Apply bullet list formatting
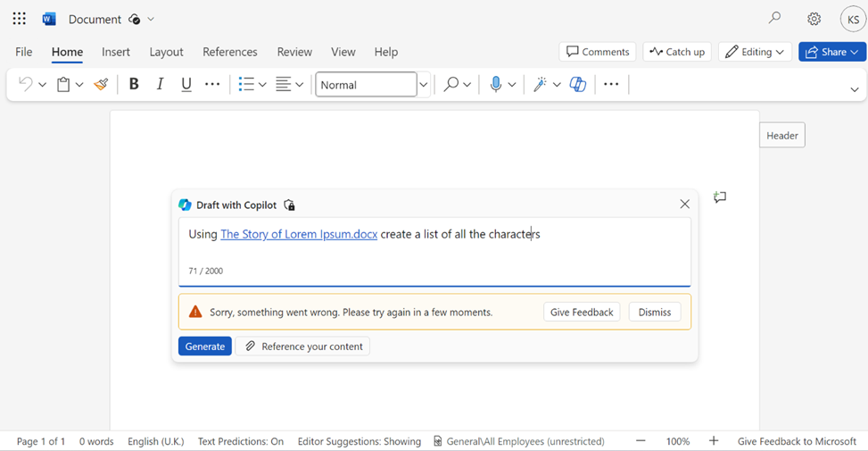 pyautogui.click(x=246, y=84)
